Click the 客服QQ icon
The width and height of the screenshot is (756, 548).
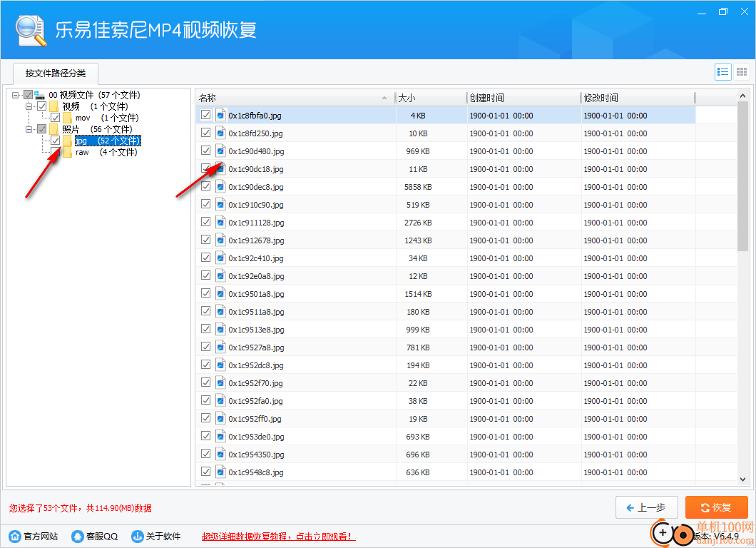tap(78, 537)
